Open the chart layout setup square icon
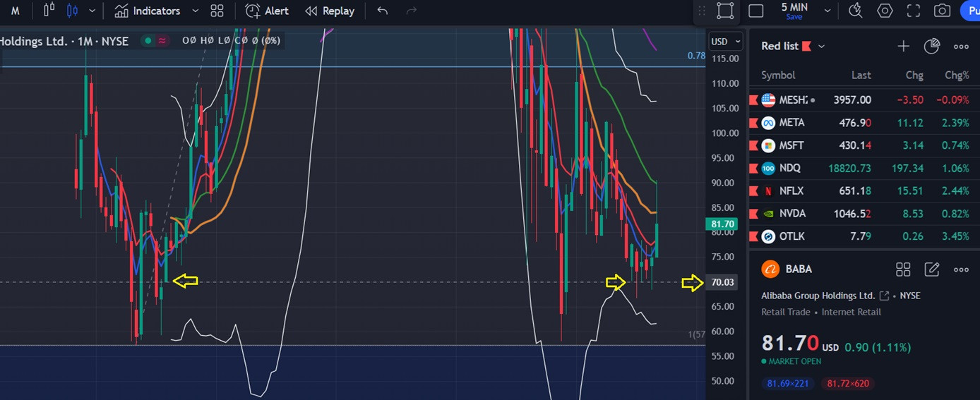Viewport: 980px width, 400px height. tap(755, 11)
